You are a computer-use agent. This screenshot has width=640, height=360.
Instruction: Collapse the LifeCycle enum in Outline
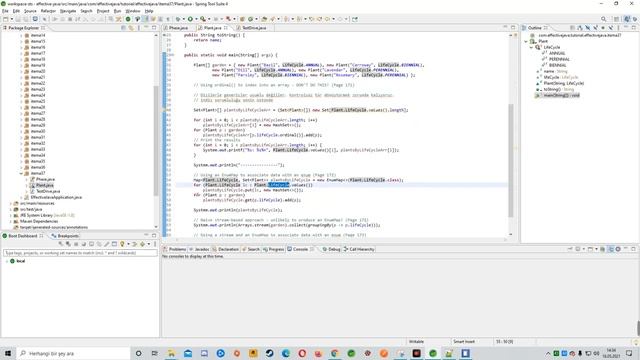coord(531,47)
